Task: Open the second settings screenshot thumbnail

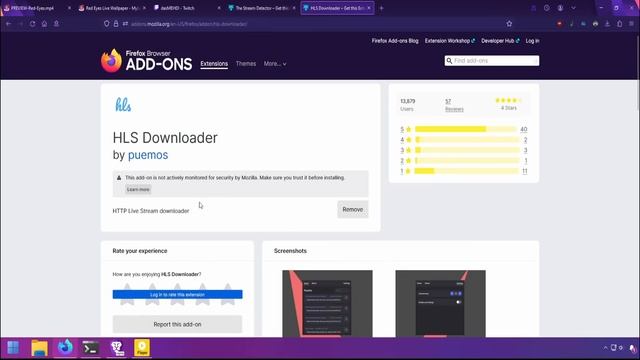Action: pos(440,304)
